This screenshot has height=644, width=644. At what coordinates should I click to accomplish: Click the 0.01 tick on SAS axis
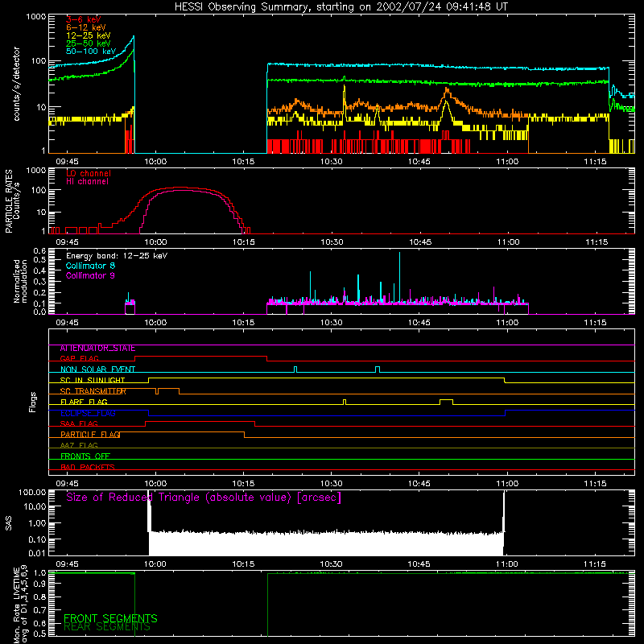(x=37, y=553)
